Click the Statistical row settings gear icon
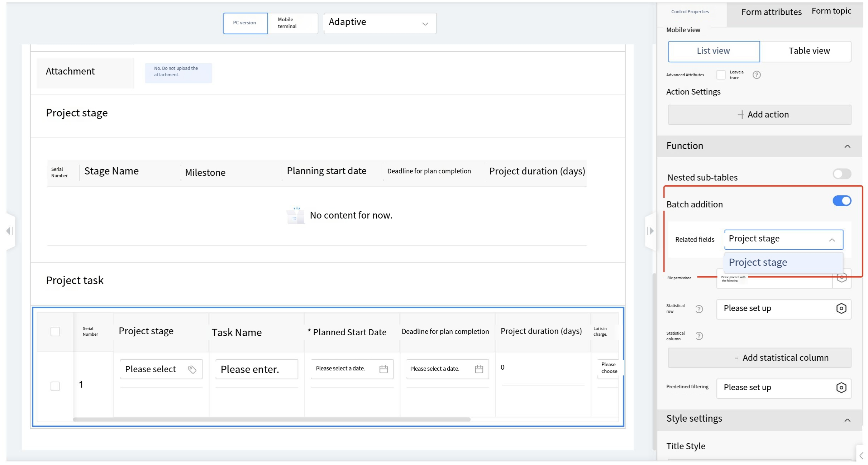The width and height of the screenshot is (868, 465). coord(841,308)
